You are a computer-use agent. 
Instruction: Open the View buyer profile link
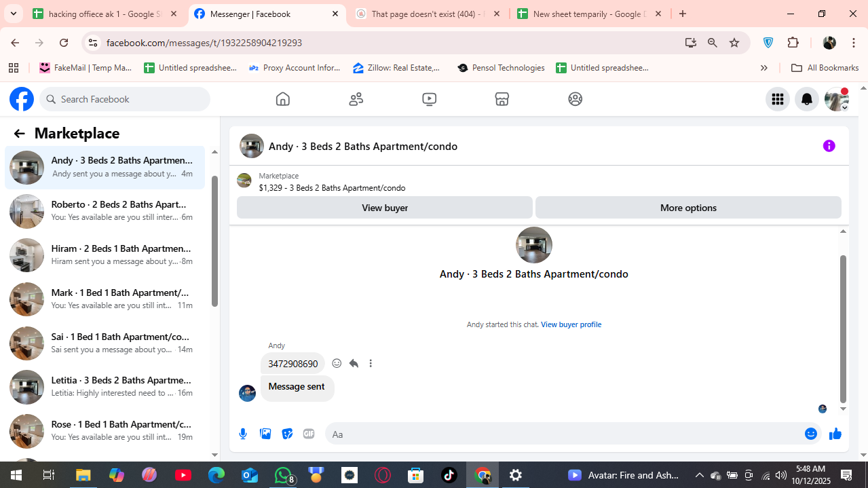[571, 324]
